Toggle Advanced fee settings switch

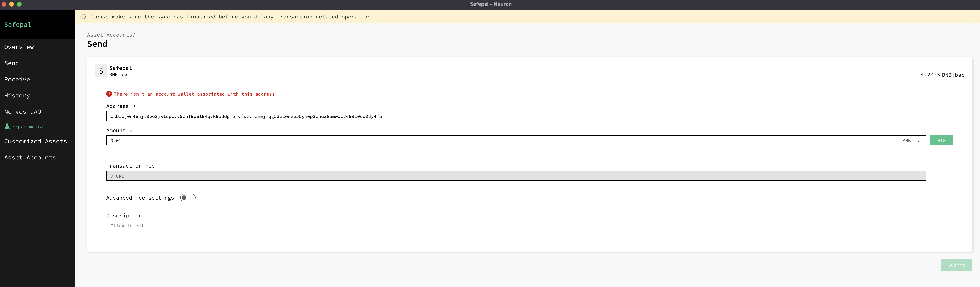point(188,198)
